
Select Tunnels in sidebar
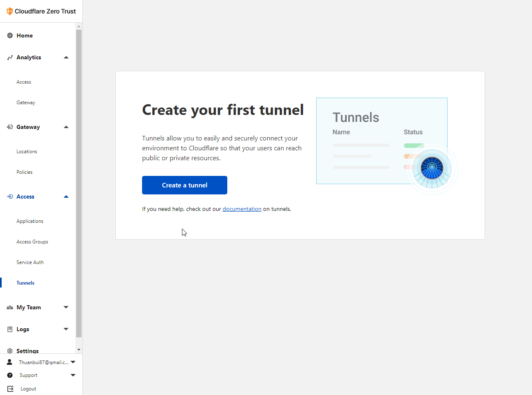(26, 283)
